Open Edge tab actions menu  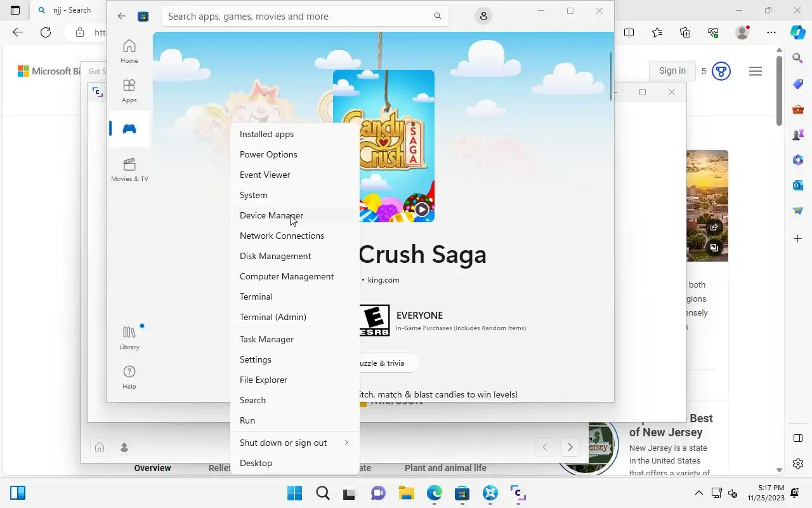coord(15,10)
